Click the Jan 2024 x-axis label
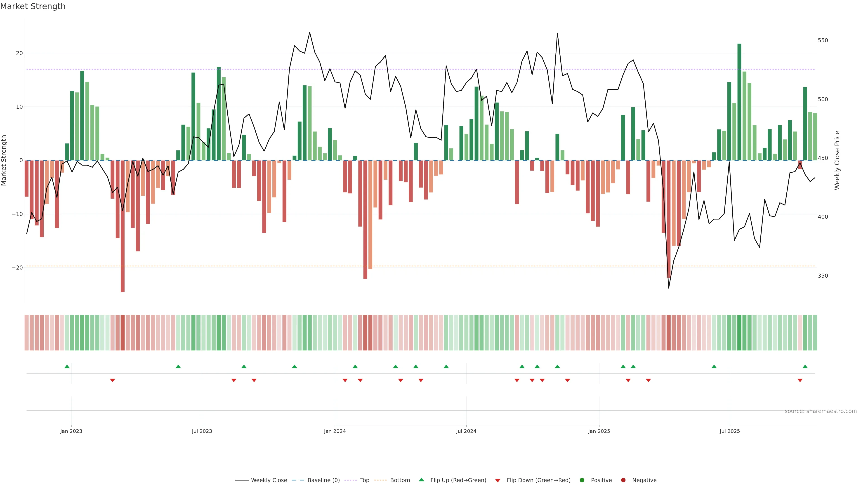868x488 pixels. 335,431
